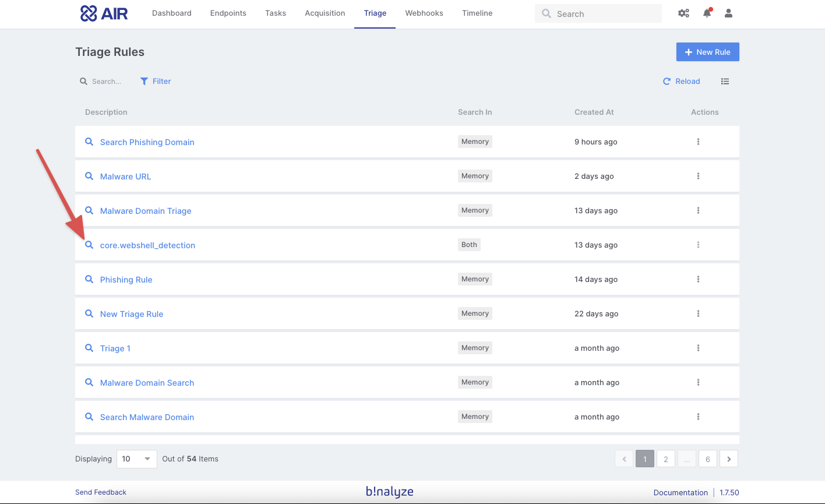Click the AIR logo in header
Viewport: 825px width, 504px height.
pyautogui.click(x=104, y=13)
